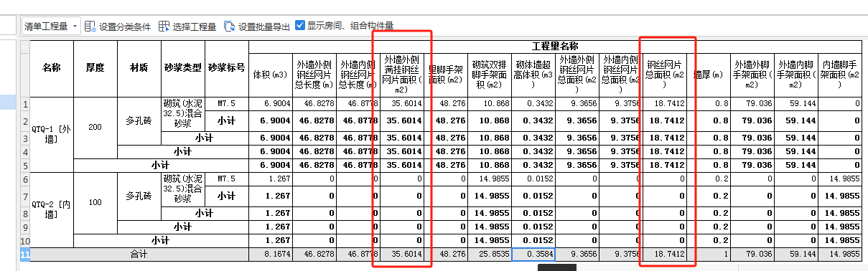
Task: Click 小计 label in row 2
Action: tap(227, 120)
